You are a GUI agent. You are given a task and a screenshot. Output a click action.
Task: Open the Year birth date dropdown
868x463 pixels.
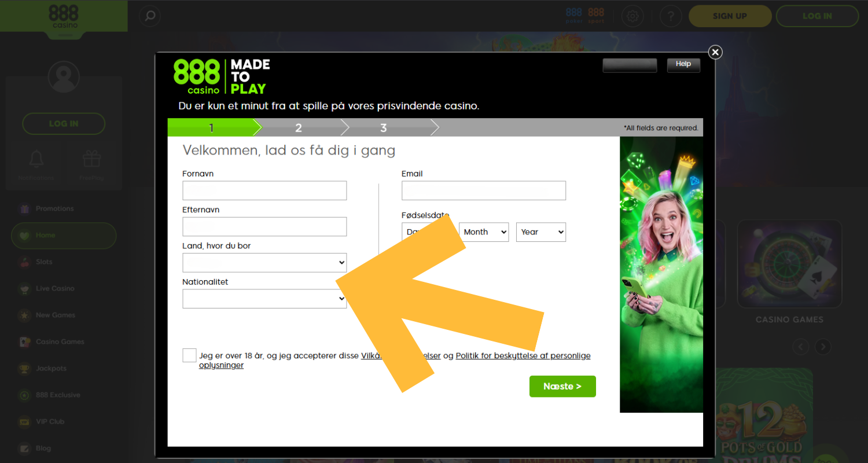click(x=541, y=232)
